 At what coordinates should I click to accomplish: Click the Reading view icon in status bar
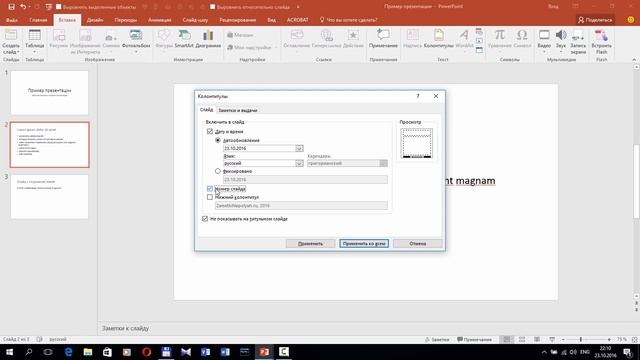click(x=537, y=340)
